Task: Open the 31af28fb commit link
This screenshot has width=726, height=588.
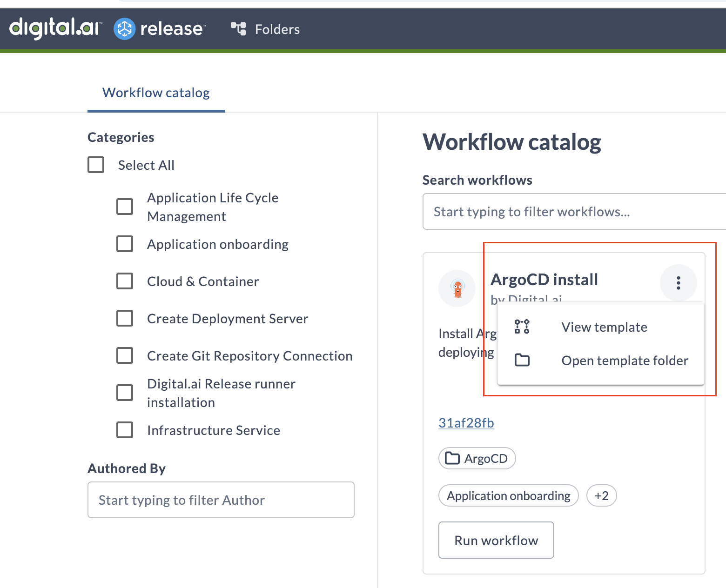Action: 466,423
